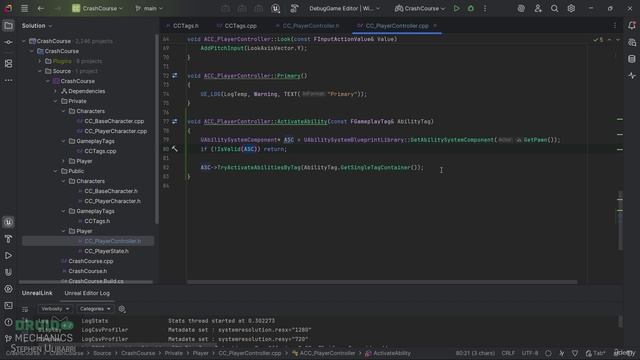Open CrashCourse.cpp in the tree
640x360 pixels.
(x=91, y=261)
